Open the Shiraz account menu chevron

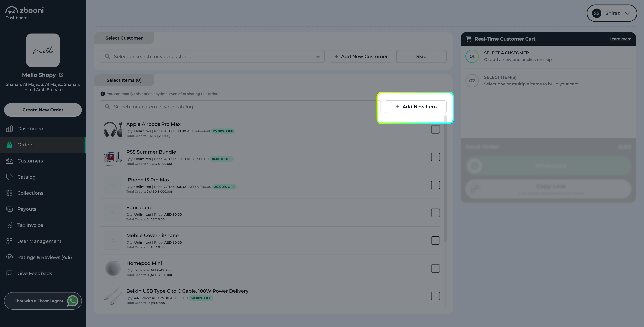coord(627,13)
